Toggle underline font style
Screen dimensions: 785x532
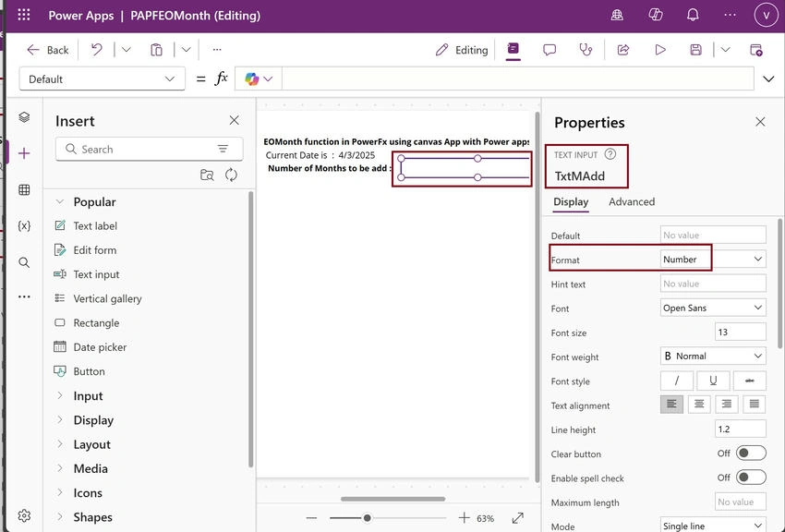click(713, 381)
